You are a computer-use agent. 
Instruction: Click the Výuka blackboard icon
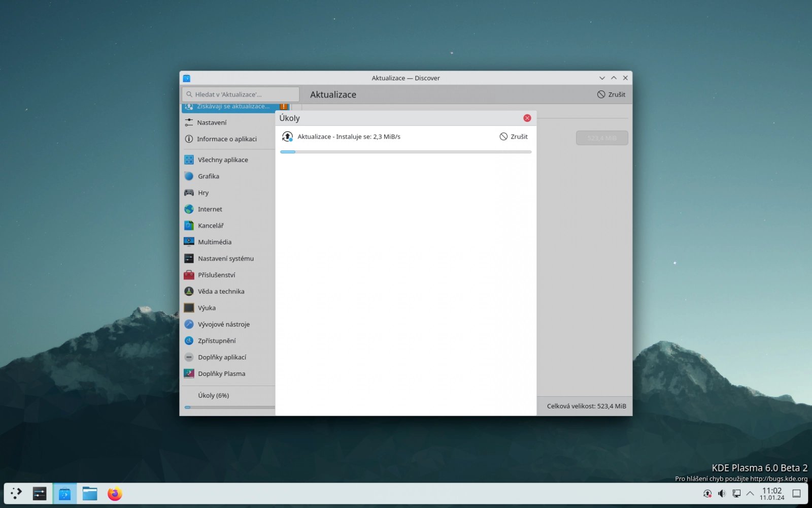point(189,308)
